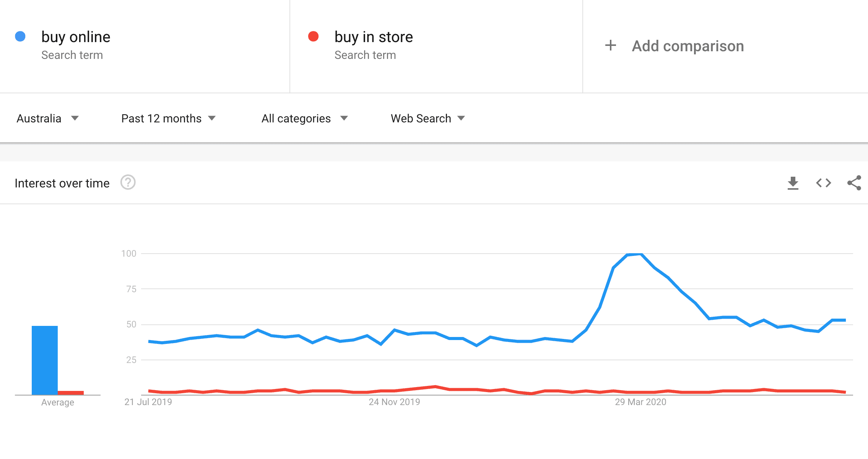The width and height of the screenshot is (868, 459).
Task: Open the All categories dropdown
Action: click(x=304, y=119)
